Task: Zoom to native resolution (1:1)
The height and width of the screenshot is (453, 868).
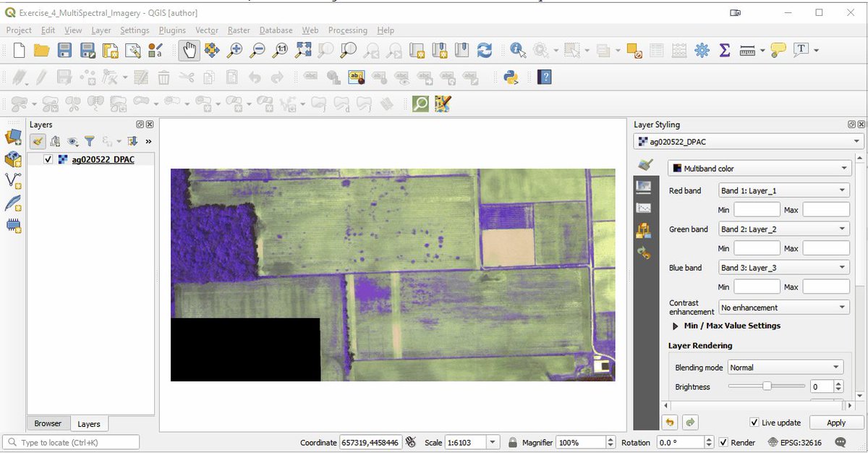Action: coord(281,50)
